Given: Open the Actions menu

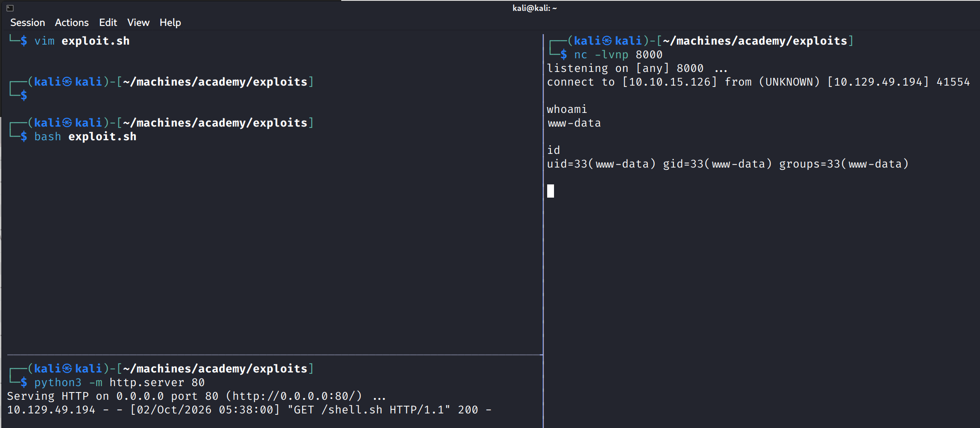Looking at the screenshot, I should tap(72, 22).
